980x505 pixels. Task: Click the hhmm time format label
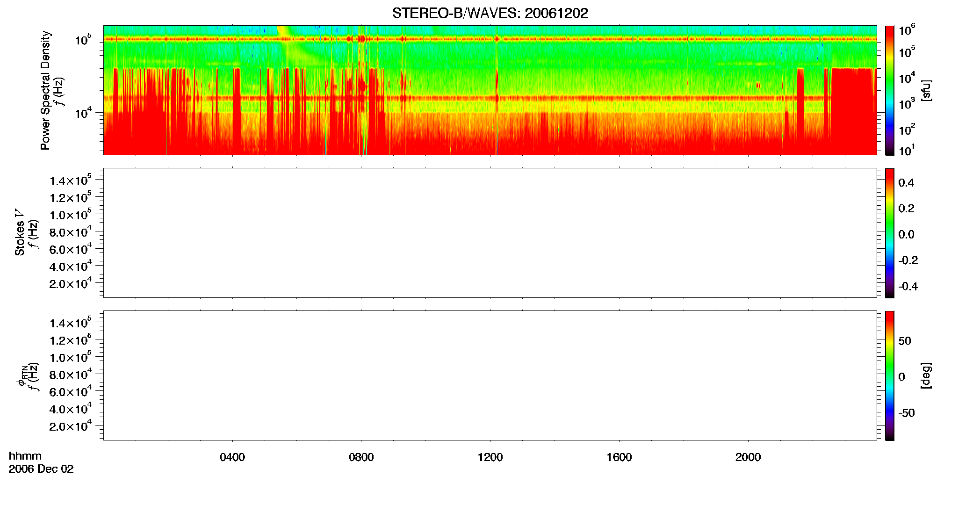pyautogui.click(x=25, y=456)
